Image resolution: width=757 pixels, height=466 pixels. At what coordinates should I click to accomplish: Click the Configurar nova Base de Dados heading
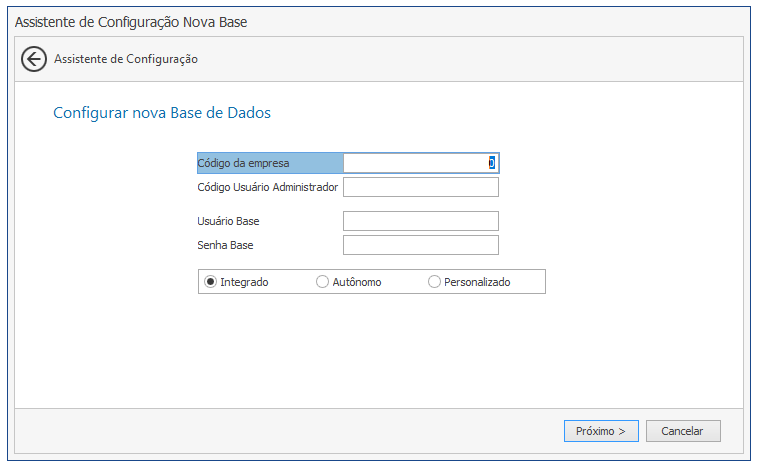[x=162, y=113]
